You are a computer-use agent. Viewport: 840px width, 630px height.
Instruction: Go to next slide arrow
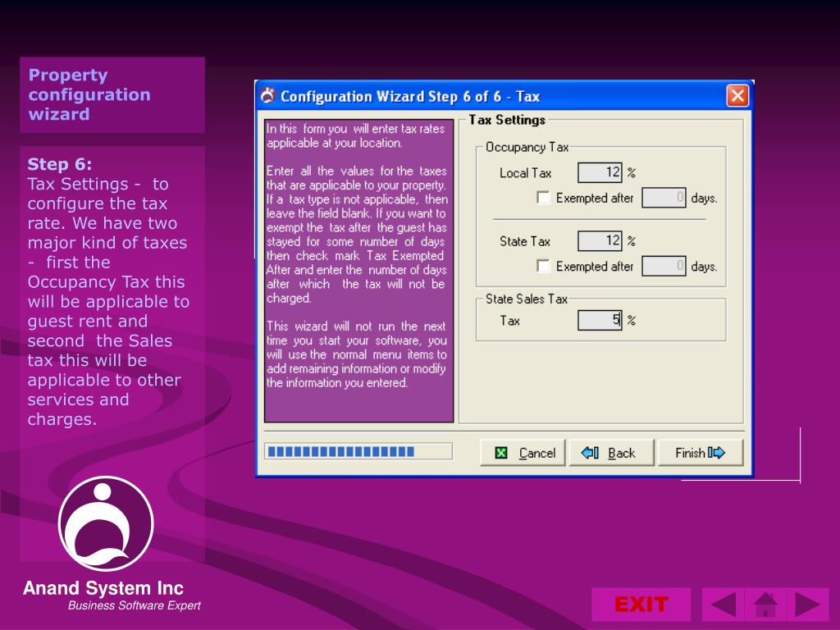pyautogui.click(x=808, y=605)
